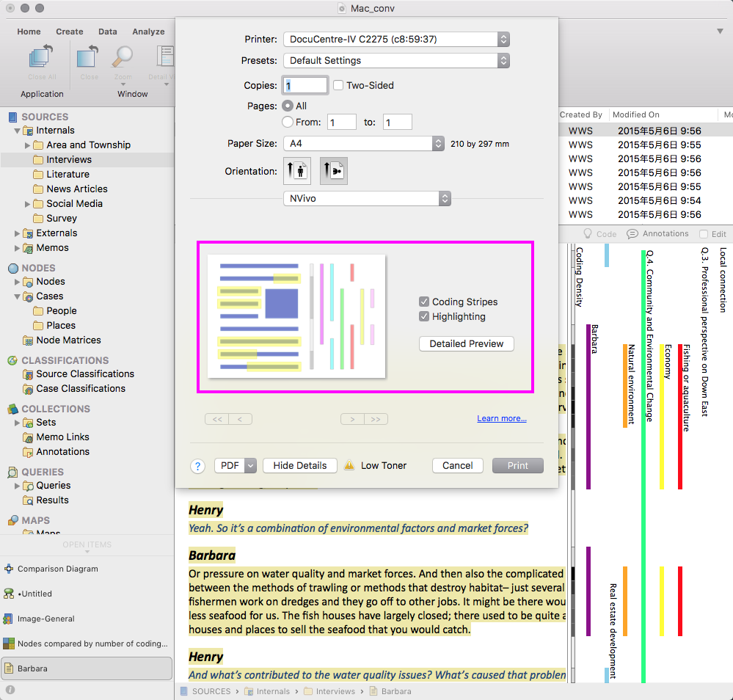Image resolution: width=733 pixels, height=700 pixels.
Task: Open the Paper Size dropdown
Action: (364, 144)
